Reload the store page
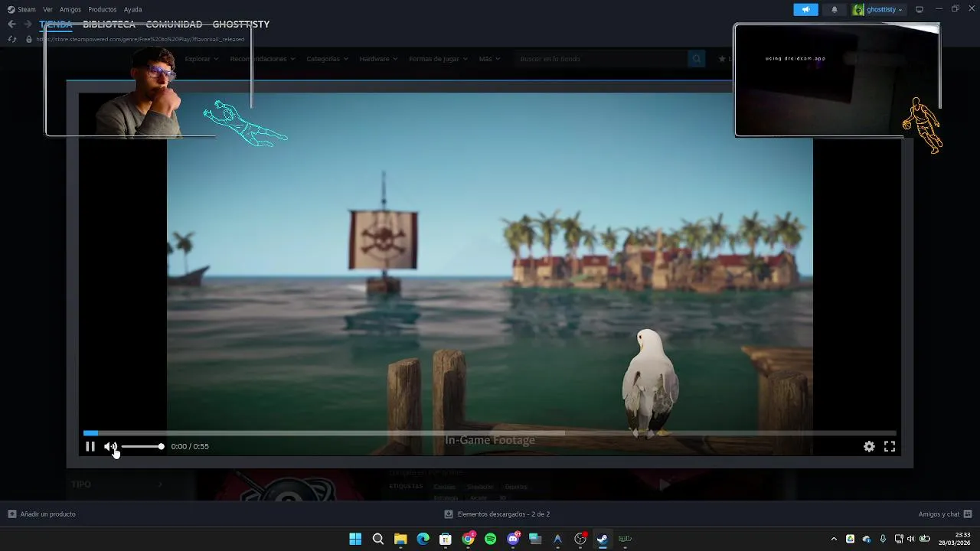 (x=12, y=39)
